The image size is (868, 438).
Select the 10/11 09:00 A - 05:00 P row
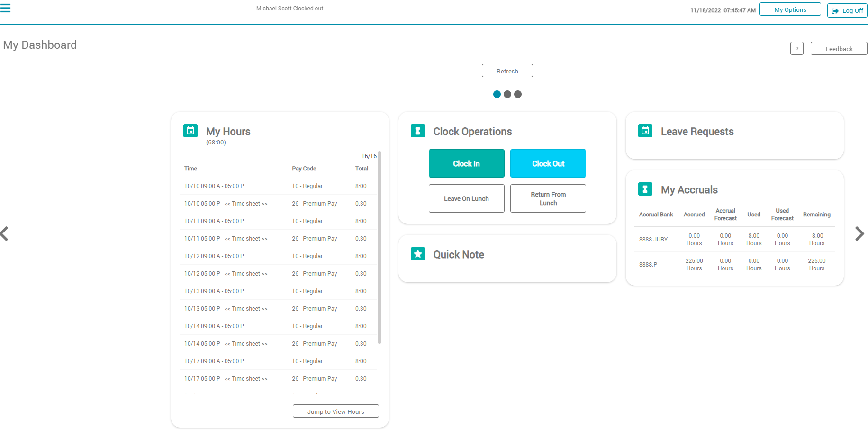(278, 221)
